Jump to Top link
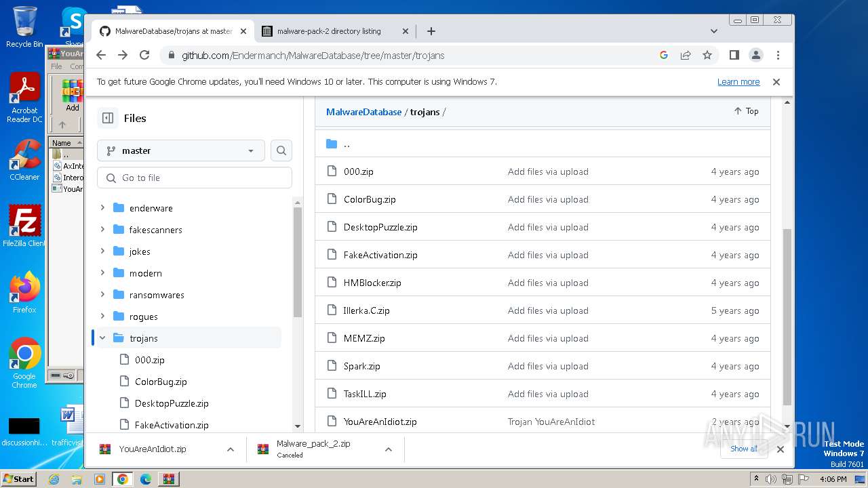 [x=746, y=111]
